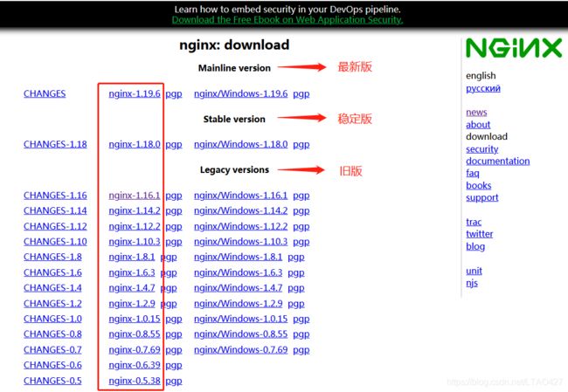Download nginx/Windows-1.0.15
Image resolution: width=568 pixels, height=392 pixels.
click(241, 319)
